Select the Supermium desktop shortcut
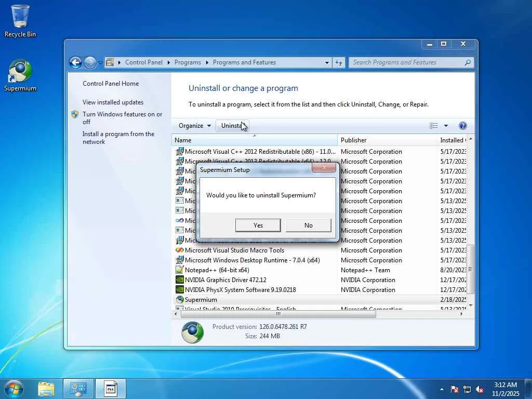Image resolution: width=532 pixels, height=399 pixels. tap(20, 75)
